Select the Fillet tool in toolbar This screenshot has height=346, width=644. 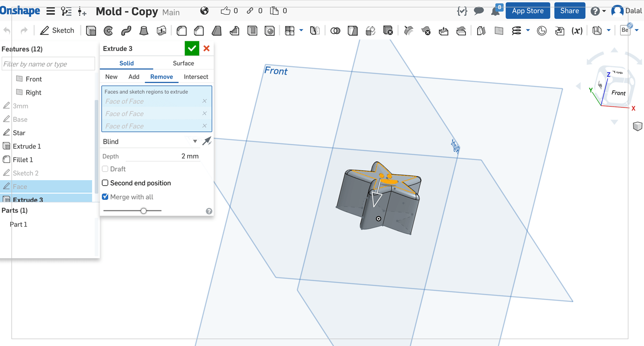182,31
